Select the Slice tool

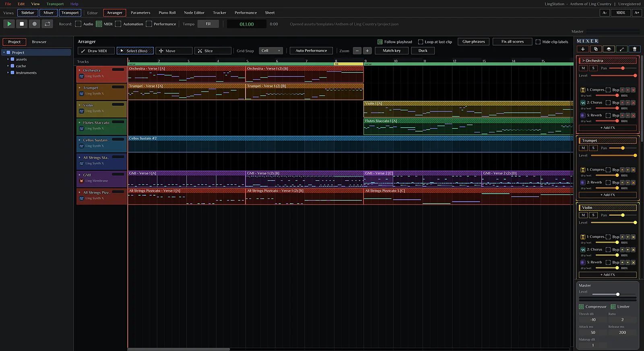point(213,51)
